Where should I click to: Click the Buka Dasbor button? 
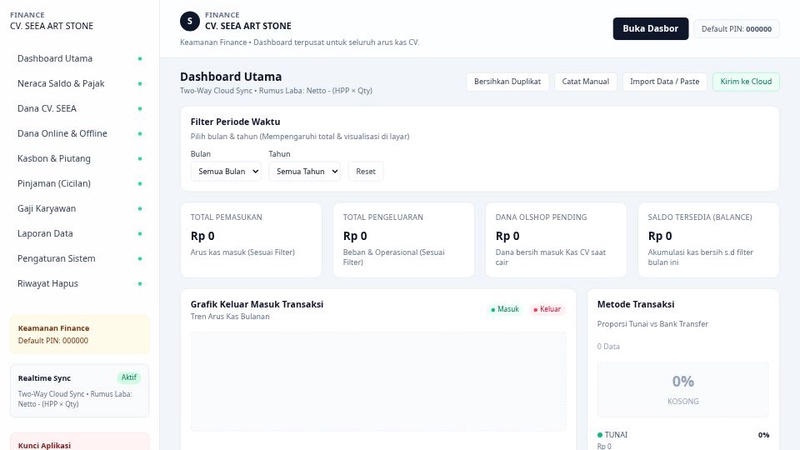[651, 29]
